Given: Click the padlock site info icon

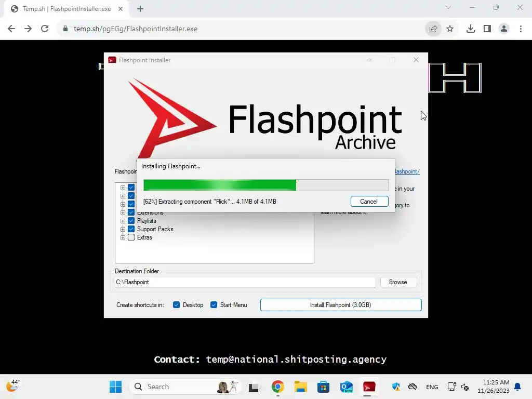Looking at the screenshot, I should click(65, 29).
